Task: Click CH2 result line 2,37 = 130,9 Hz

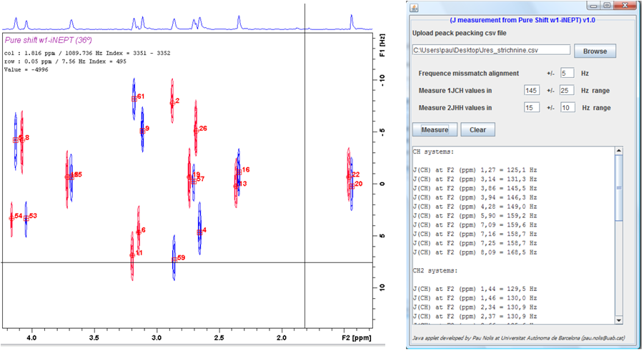Action: (475, 316)
